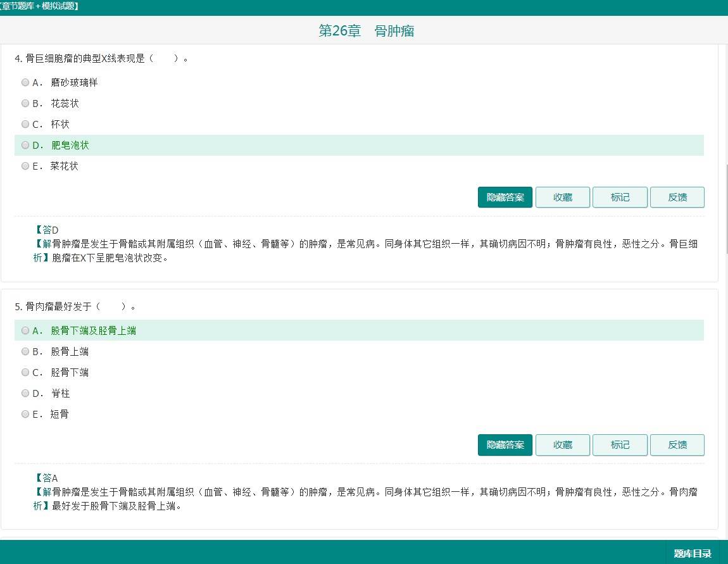Image resolution: width=728 pixels, height=564 pixels.
Task: Pick option C 杯状 radio button
Action: point(25,124)
